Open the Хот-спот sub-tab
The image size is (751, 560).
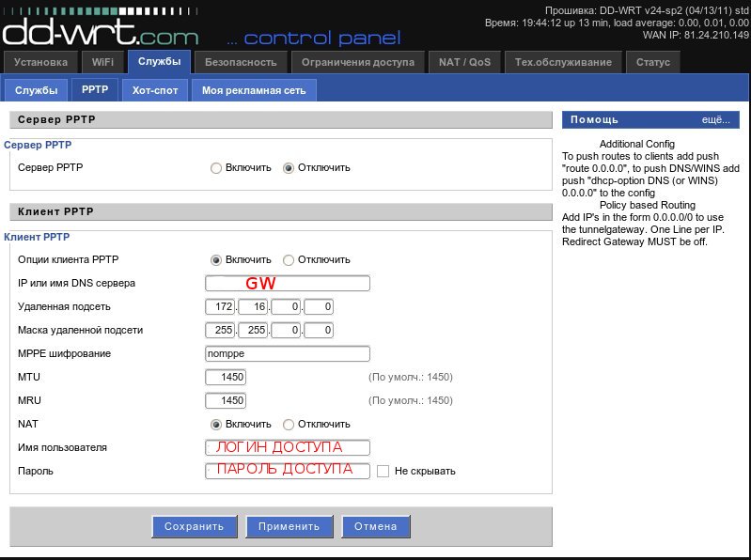[x=155, y=90]
